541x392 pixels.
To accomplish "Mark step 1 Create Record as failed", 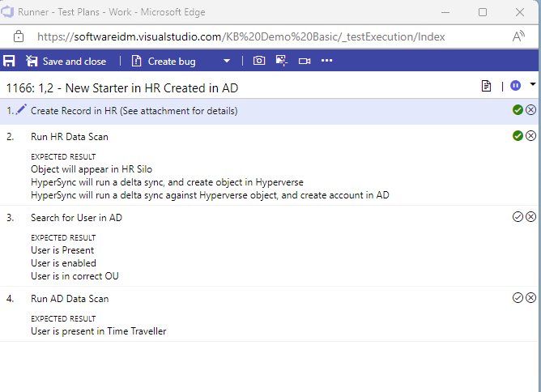I will click(531, 110).
